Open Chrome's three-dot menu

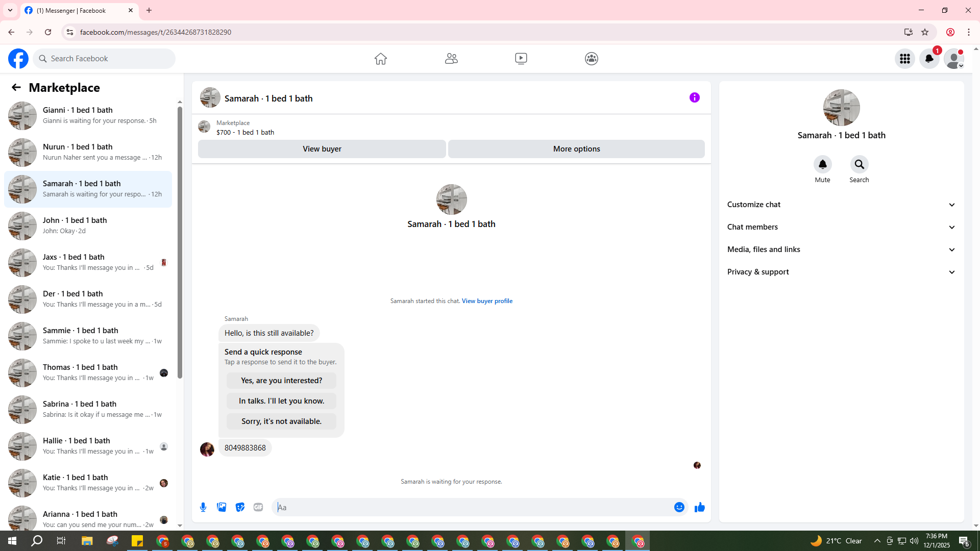(x=969, y=32)
